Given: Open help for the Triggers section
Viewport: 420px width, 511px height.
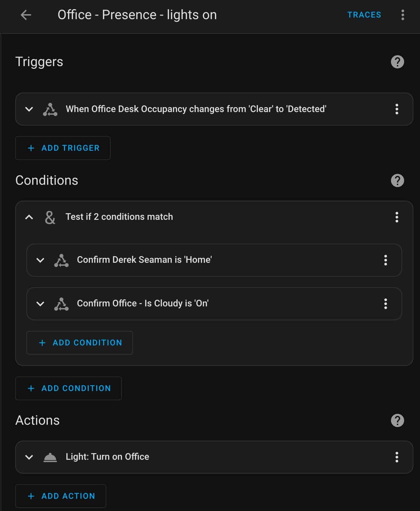Looking at the screenshot, I should [x=397, y=62].
